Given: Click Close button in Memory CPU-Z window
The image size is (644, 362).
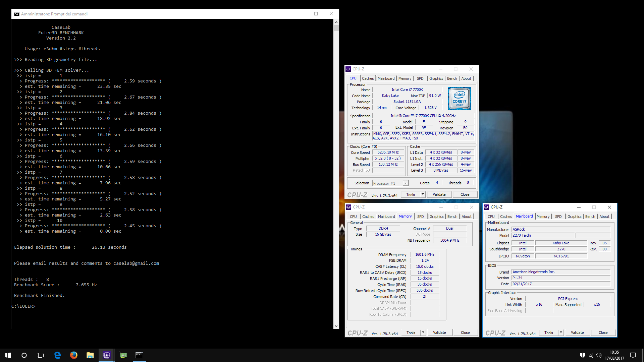Looking at the screenshot, I should click(x=465, y=333).
